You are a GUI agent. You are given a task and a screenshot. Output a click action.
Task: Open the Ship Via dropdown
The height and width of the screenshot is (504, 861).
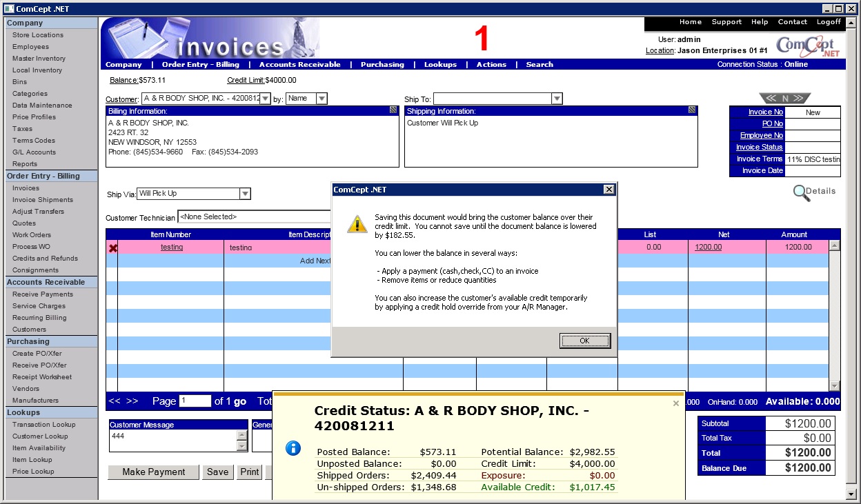click(245, 194)
